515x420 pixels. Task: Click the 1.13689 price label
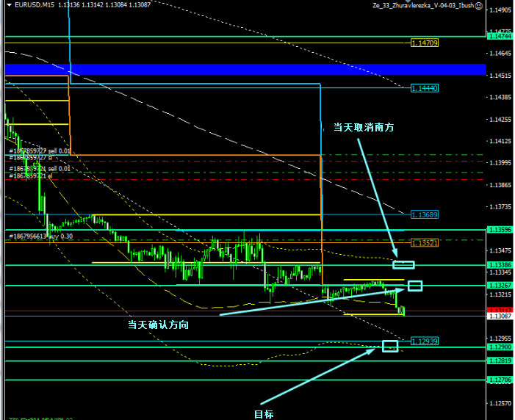(425, 215)
